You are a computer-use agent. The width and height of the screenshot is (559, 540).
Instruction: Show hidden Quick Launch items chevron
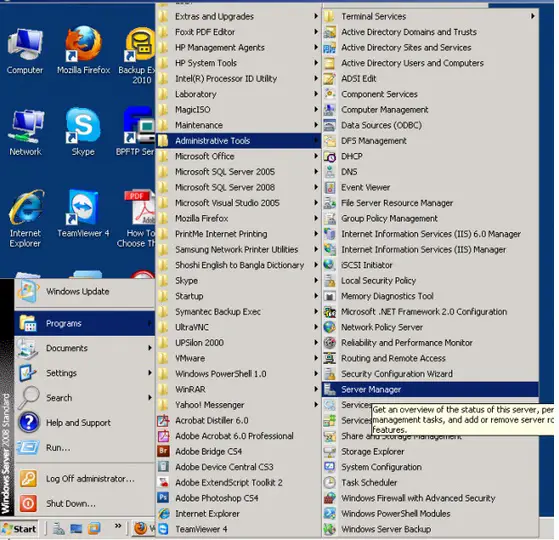click(x=118, y=526)
